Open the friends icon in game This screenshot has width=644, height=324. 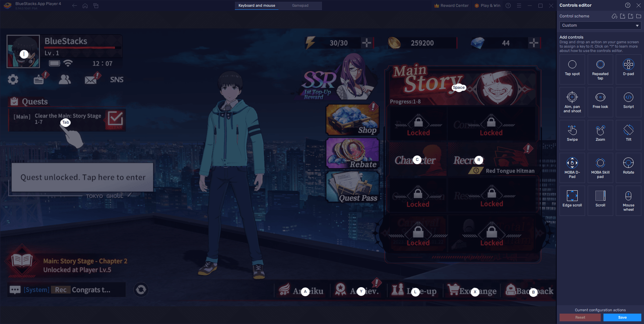pos(65,79)
